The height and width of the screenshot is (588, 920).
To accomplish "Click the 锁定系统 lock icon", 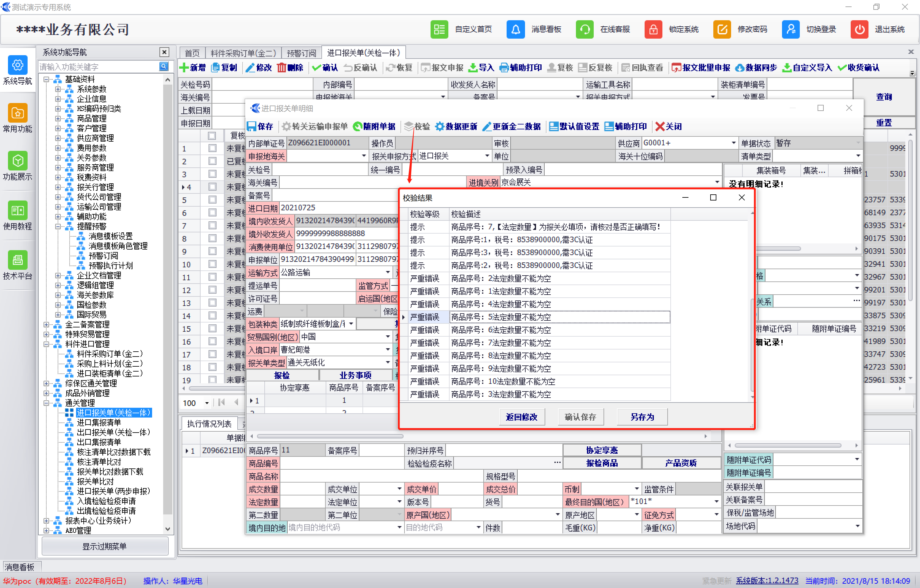I will (x=653, y=29).
